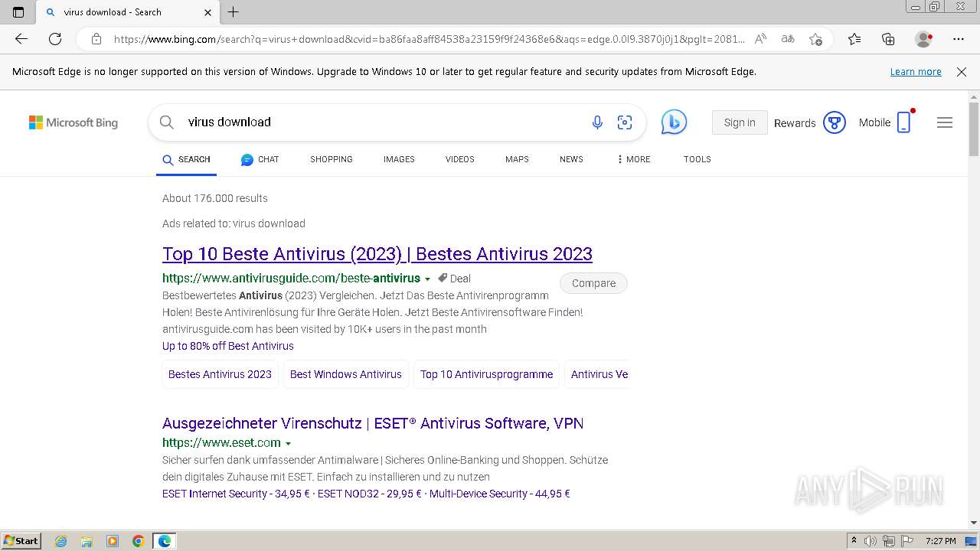Open the Windows Start button
Screen dimensions: 980x551
click(21, 541)
